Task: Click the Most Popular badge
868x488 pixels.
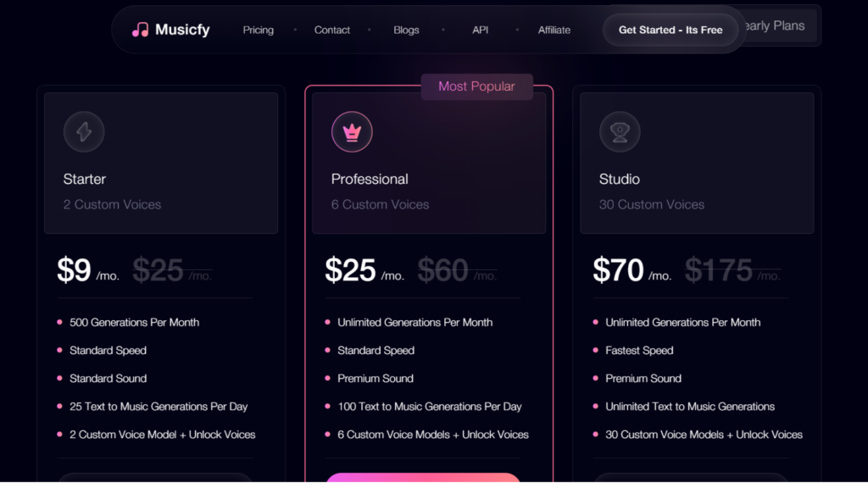Action: 476,86
